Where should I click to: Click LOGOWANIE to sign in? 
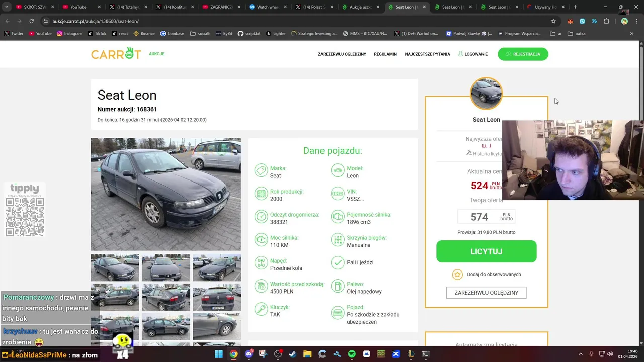pyautogui.click(x=473, y=54)
